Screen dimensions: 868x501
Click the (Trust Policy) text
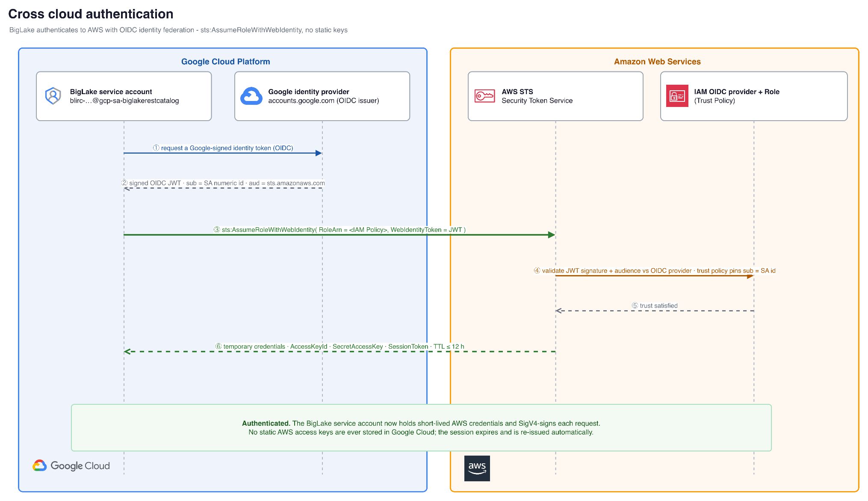click(x=714, y=101)
